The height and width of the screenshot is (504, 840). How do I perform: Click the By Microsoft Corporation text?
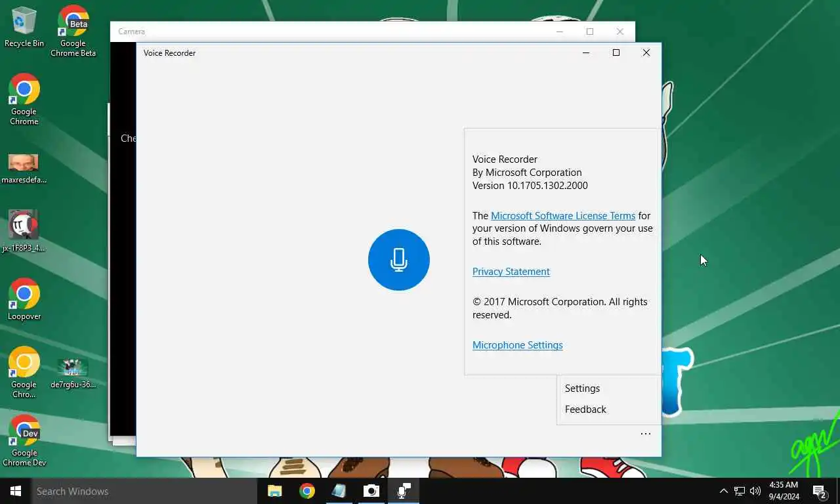pyautogui.click(x=527, y=173)
